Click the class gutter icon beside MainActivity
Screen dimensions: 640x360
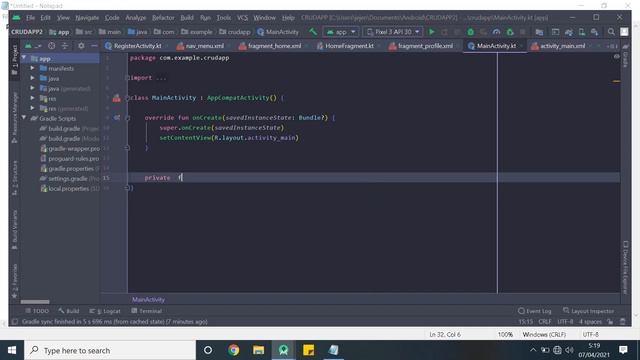117,98
